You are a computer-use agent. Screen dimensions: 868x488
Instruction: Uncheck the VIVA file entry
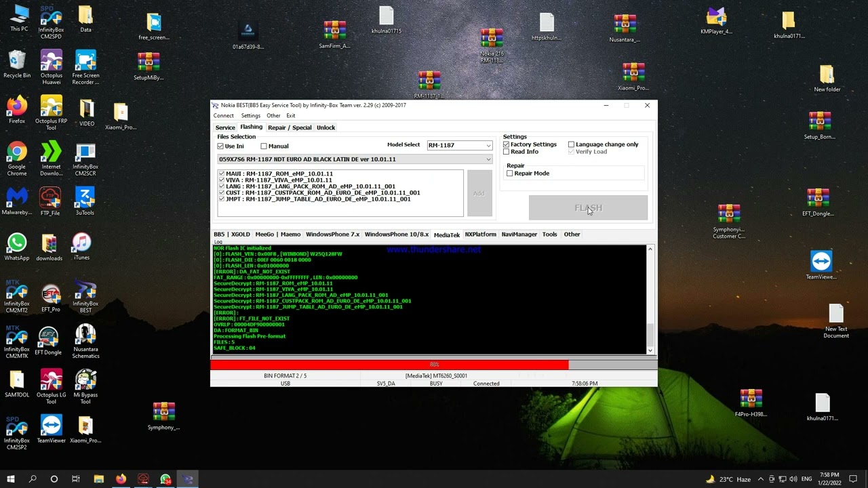click(x=222, y=180)
